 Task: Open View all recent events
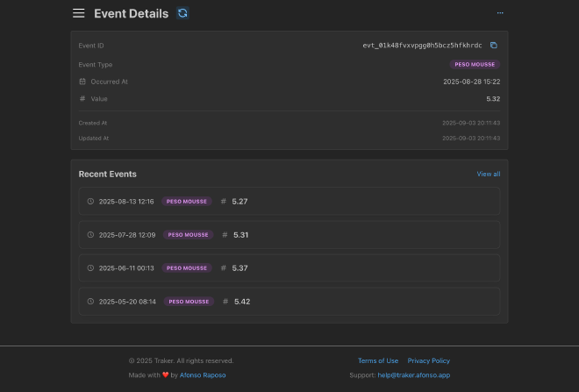click(x=489, y=174)
